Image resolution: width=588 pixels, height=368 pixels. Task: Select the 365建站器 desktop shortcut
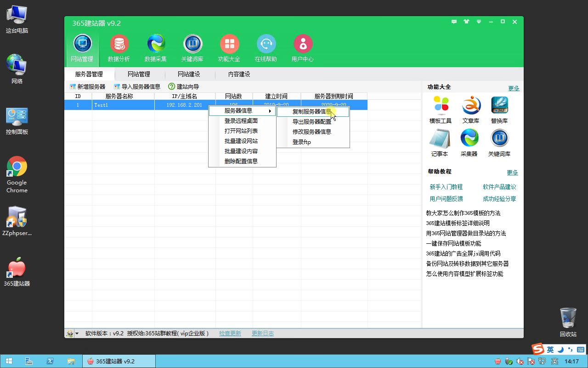pos(17,272)
